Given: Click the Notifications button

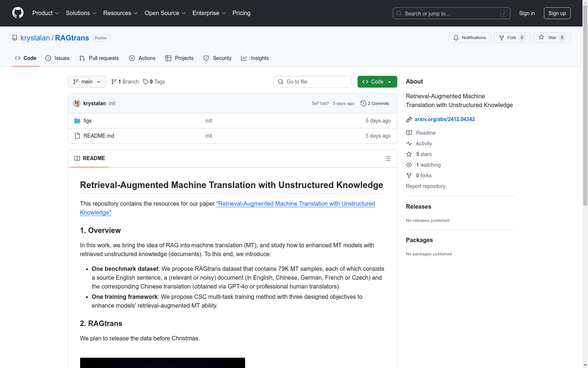Looking at the screenshot, I should pos(470,38).
